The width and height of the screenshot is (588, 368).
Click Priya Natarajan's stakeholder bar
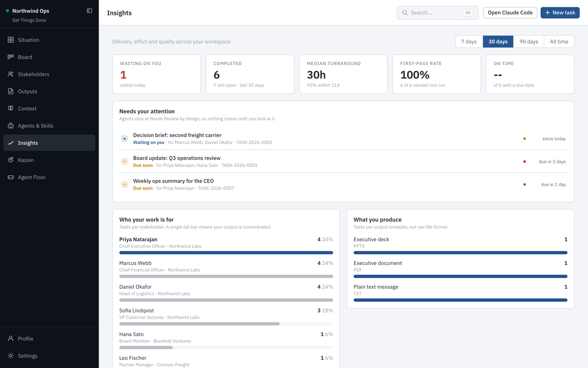pyautogui.click(x=226, y=253)
